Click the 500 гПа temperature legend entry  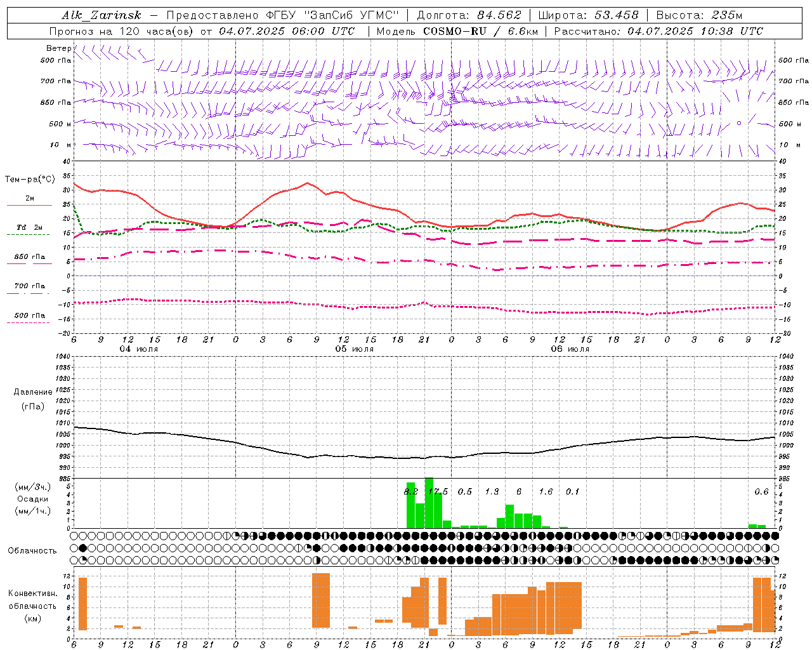[x=29, y=315]
